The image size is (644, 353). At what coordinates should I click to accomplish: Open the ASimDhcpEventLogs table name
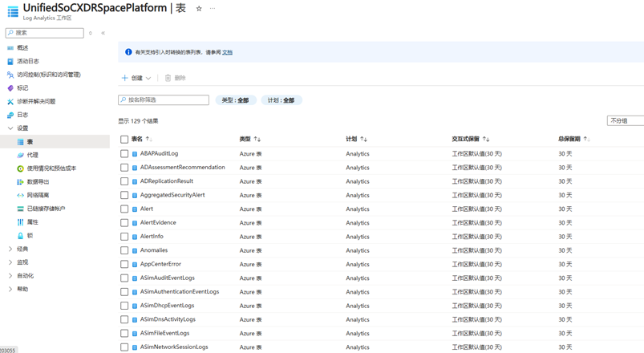[x=167, y=306]
